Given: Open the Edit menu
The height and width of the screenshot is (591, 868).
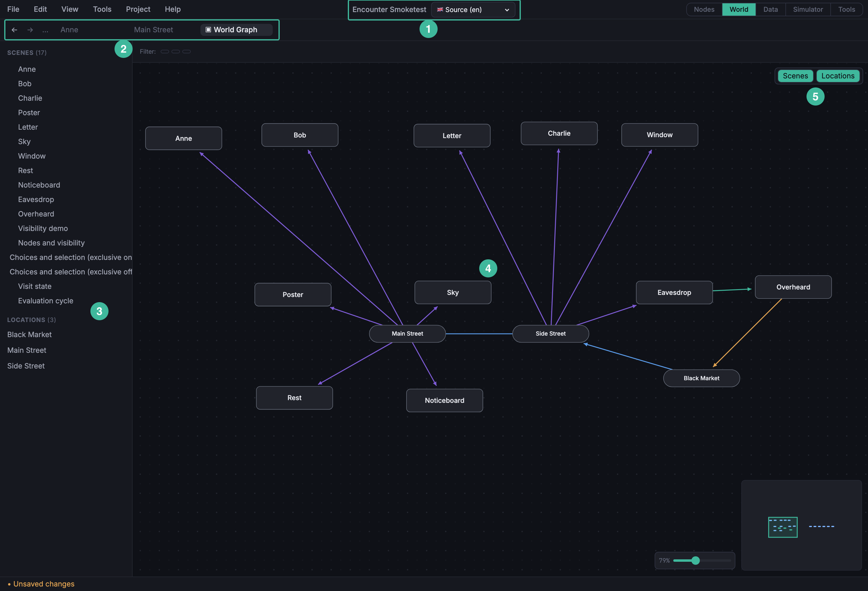Looking at the screenshot, I should (x=40, y=9).
